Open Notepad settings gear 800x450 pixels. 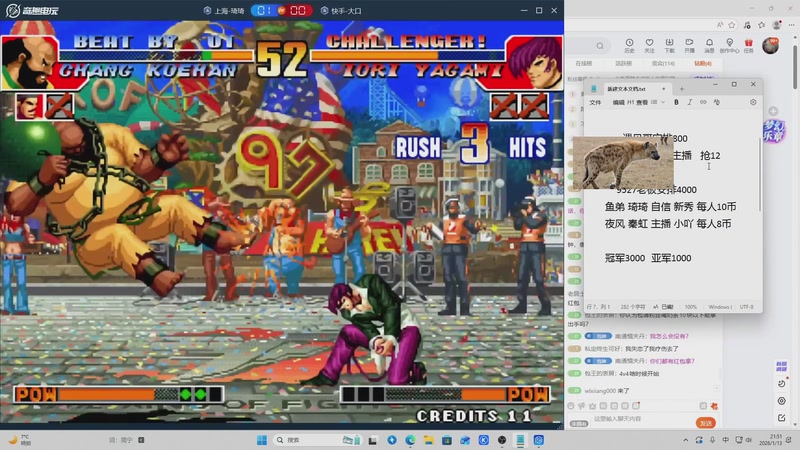tap(753, 102)
